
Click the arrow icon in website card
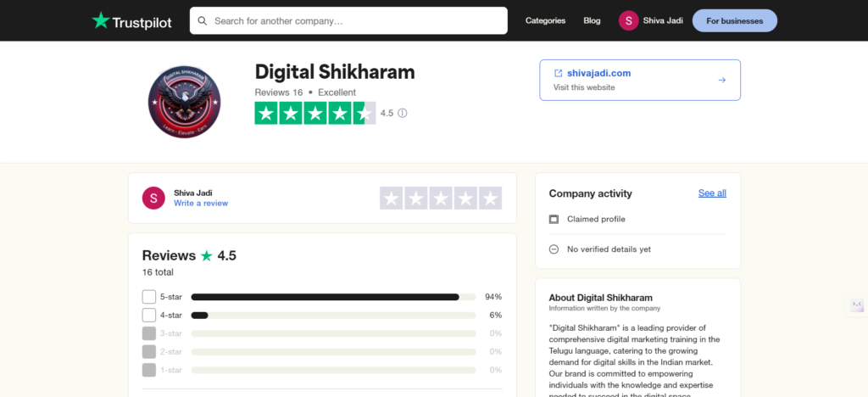click(x=722, y=80)
